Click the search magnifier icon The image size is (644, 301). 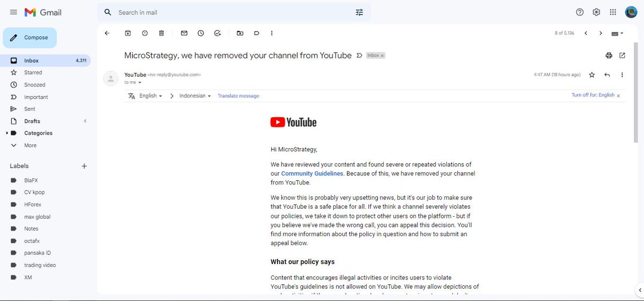108,12
